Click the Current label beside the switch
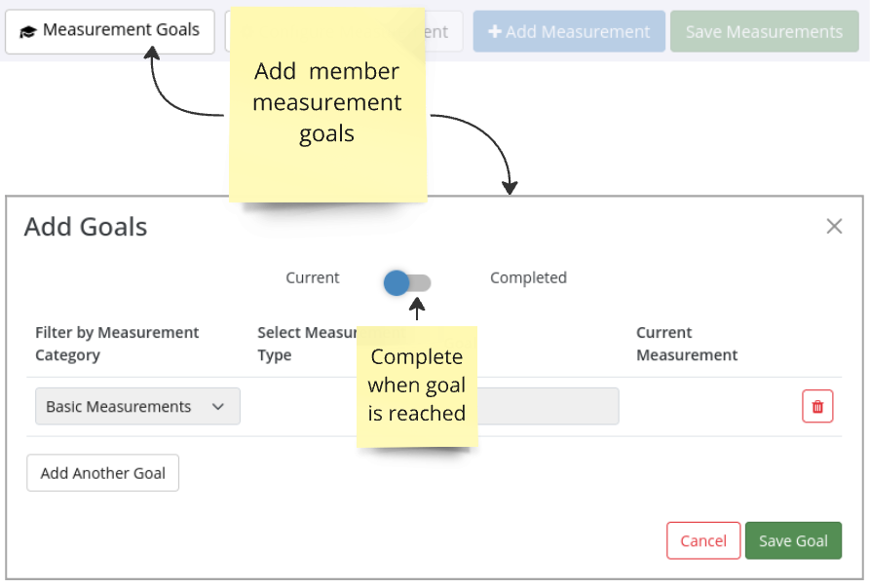Screen dimensions: 870x588 tap(312, 277)
